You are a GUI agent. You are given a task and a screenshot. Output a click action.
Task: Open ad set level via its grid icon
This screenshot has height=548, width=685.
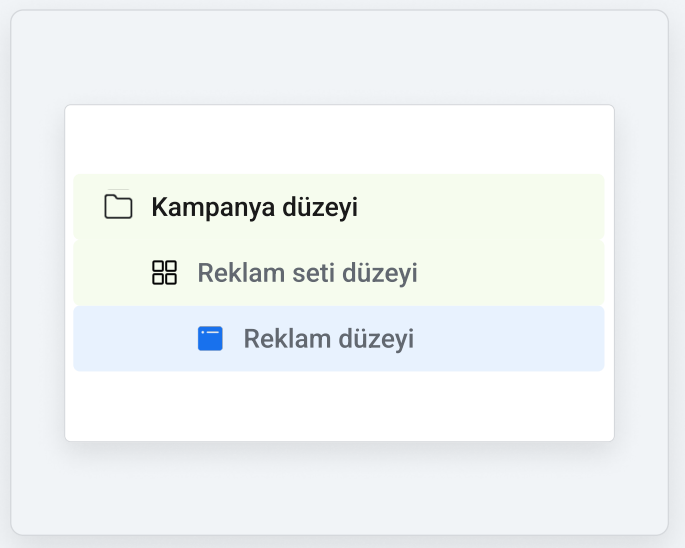tap(164, 273)
